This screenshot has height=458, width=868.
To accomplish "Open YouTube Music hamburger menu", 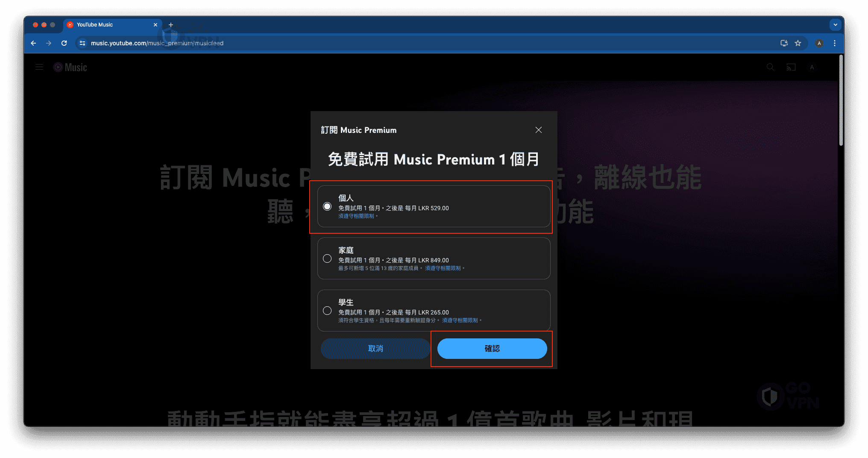I will pyautogui.click(x=39, y=67).
